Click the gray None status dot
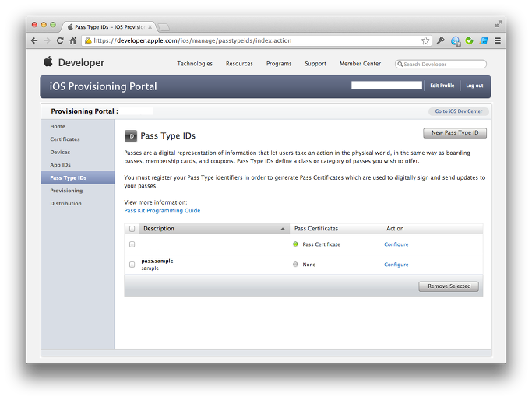This screenshot has width=532, height=400. tap(295, 265)
